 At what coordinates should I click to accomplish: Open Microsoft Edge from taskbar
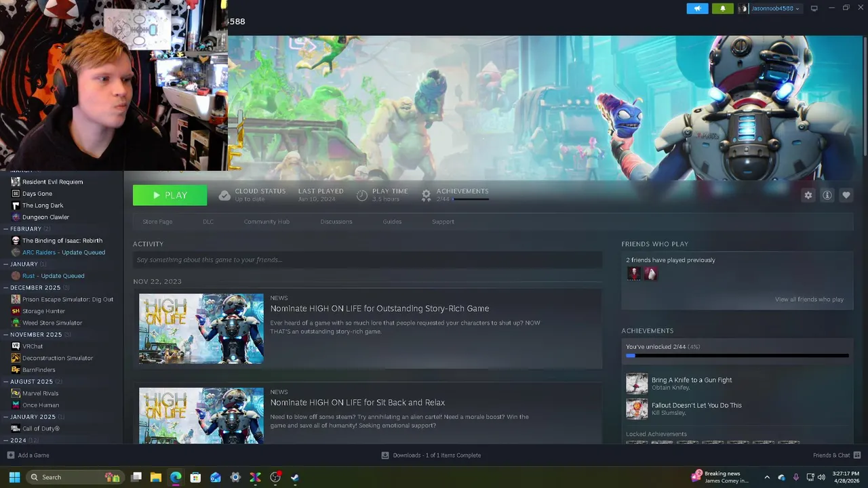[176, 477]
